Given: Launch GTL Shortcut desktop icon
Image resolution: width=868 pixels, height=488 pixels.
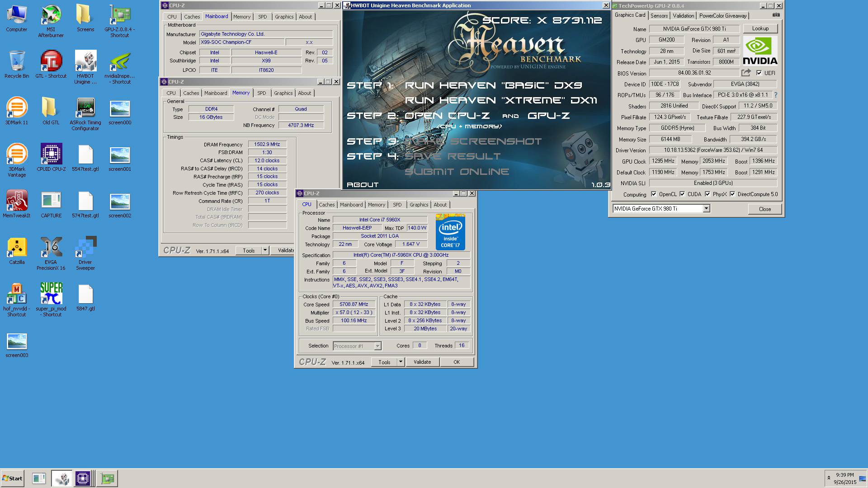Looking at the screenshot, I should pos(51,65).
